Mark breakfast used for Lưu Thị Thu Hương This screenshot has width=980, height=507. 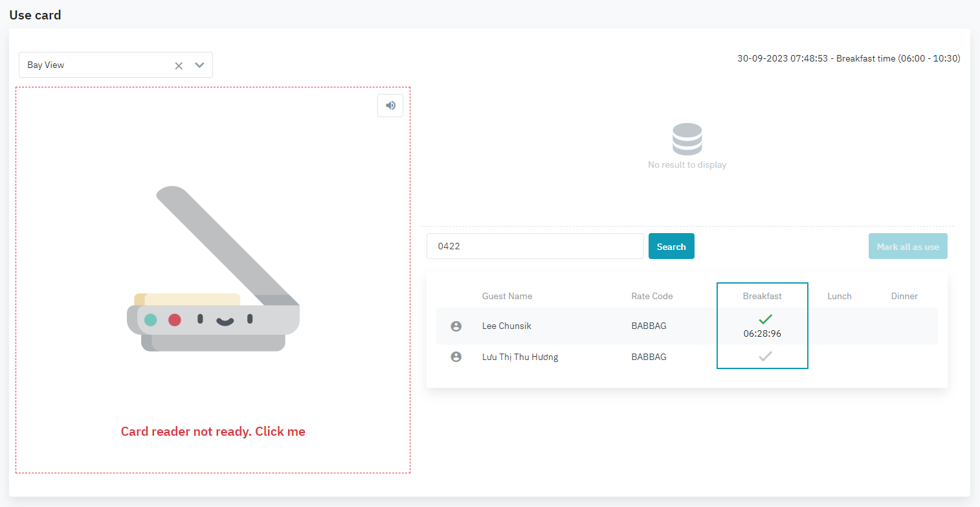click(x=765, y=356)
